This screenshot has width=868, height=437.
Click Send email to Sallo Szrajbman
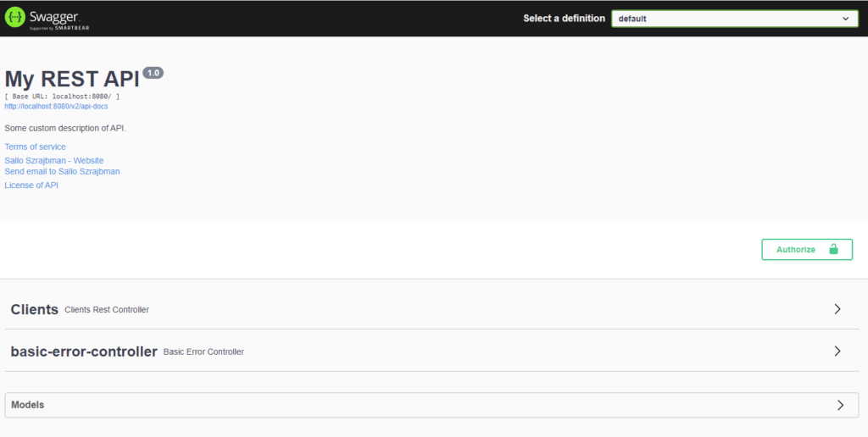pos(62,171)
